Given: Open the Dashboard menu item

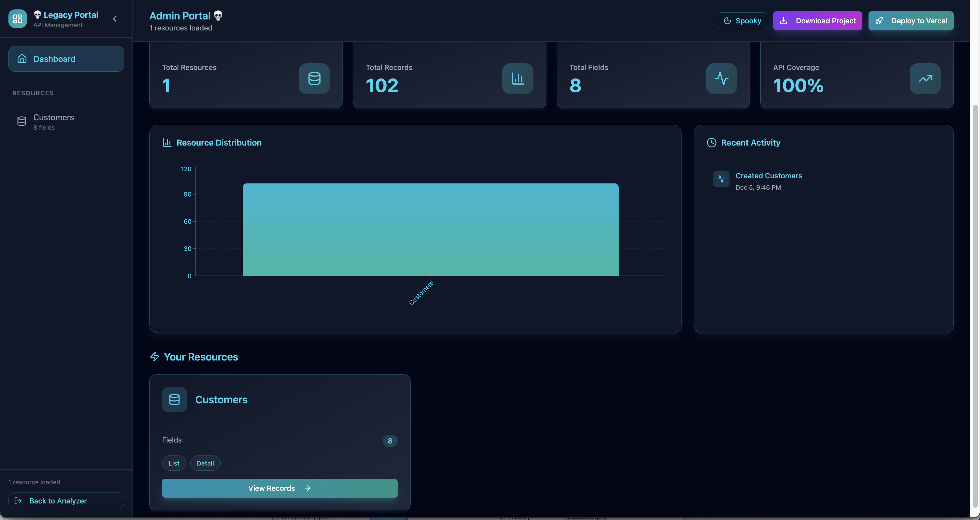Looking at the screenshot, I should click(x=66, y=59).
